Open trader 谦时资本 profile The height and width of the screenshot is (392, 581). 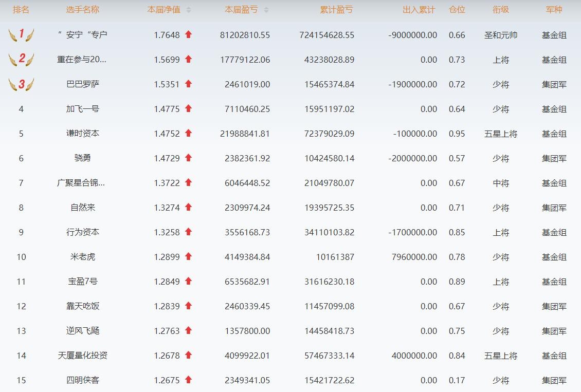[82, 134]
